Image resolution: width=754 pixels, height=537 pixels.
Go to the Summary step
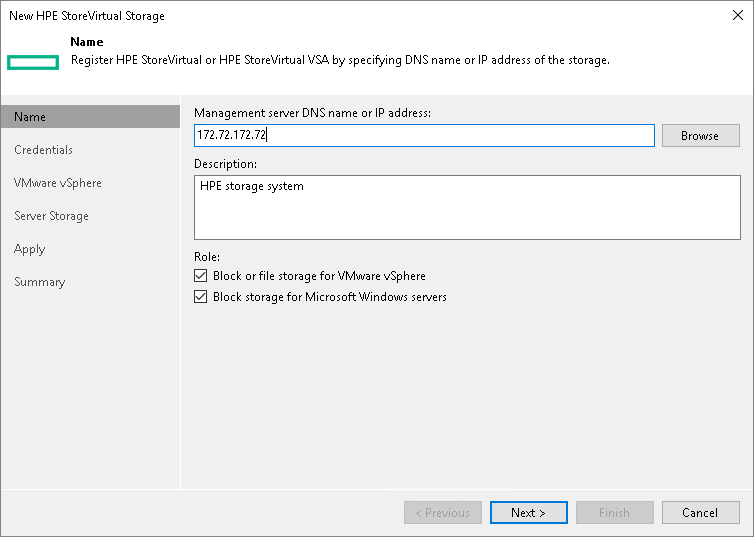click(40, 282)
